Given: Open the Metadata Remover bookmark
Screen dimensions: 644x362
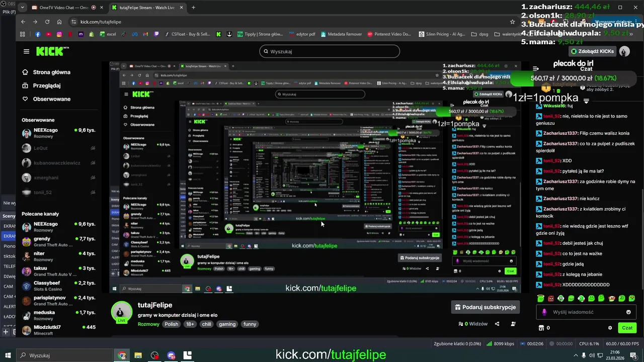Looking at the screenshot, I should [x=341, y=34].
